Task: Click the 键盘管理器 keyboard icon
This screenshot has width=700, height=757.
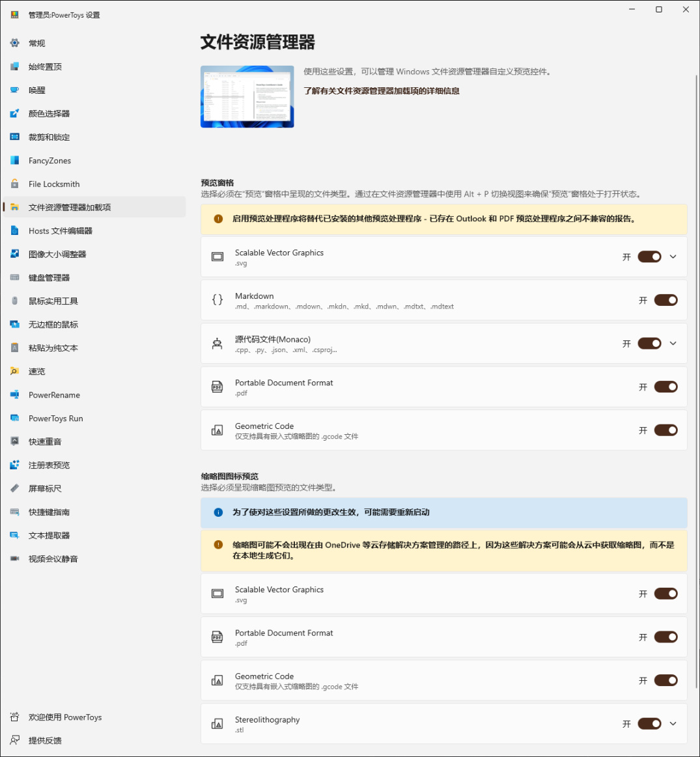Action: tap(14, 277)
